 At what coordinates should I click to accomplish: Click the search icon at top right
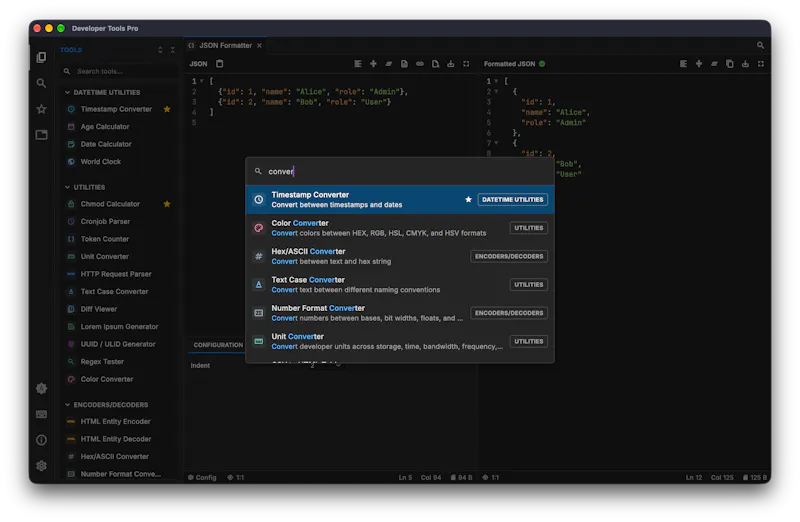tap(760, 45)
